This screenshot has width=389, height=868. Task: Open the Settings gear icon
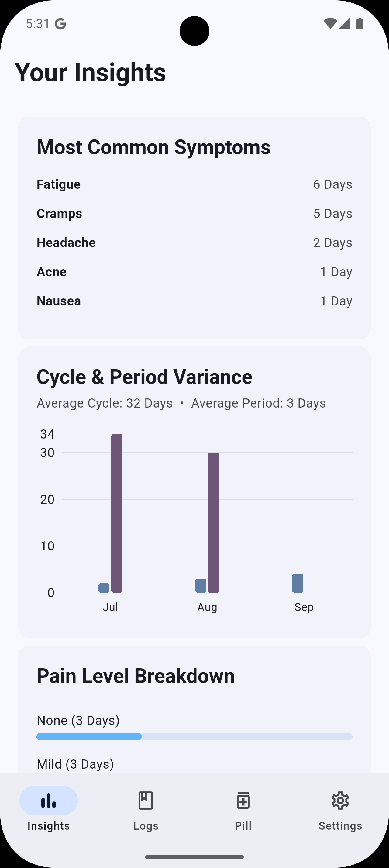click(x=340, y=800)
